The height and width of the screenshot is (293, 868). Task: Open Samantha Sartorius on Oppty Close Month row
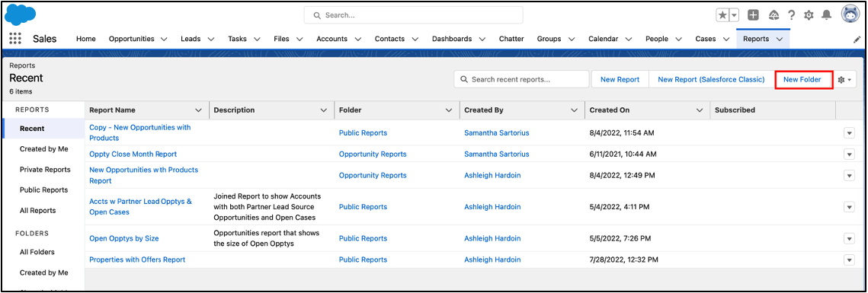[x=497, y=154]
